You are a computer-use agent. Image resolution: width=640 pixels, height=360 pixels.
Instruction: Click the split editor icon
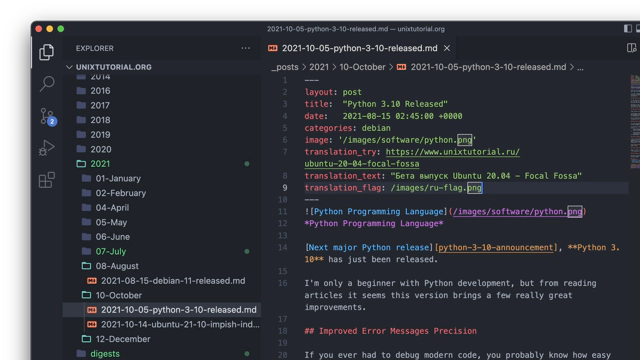(631, 48)
